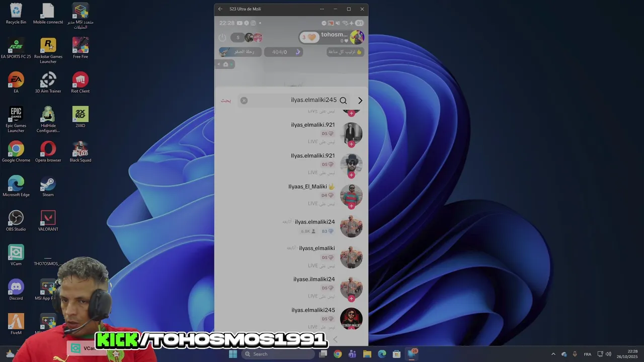644x362 pixels.
Task: Launch Steam from desktop
Action: 48,186
